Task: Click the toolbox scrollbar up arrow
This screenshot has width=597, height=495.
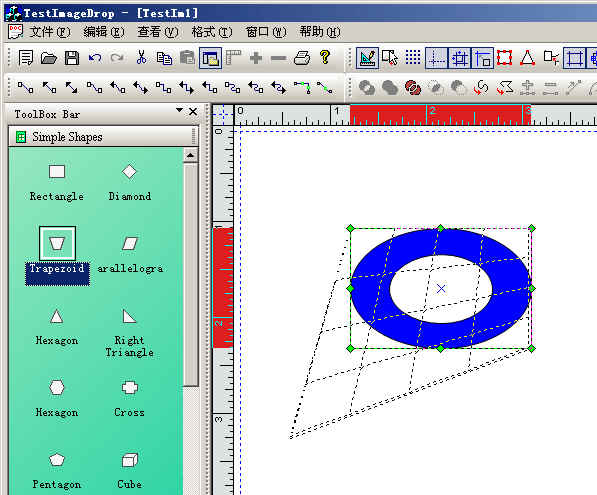Action: pyautogui.click(x=190, y=155)
